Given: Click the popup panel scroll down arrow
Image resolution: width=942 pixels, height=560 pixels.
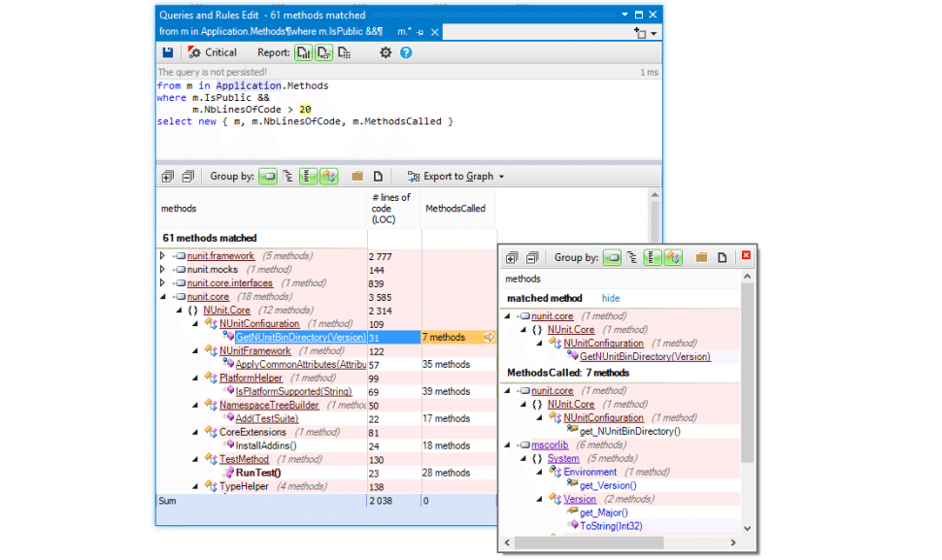Looking at the screenshot, I should pos(748,529).
